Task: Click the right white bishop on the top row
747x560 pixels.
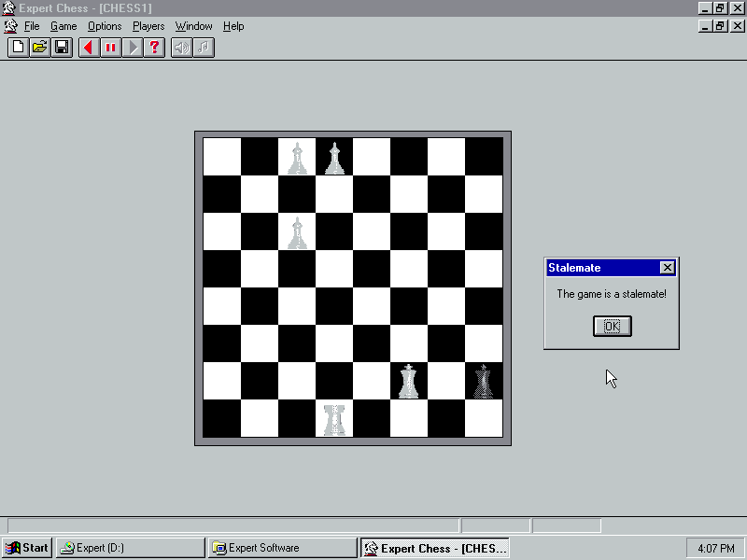Action: point(334,158)
